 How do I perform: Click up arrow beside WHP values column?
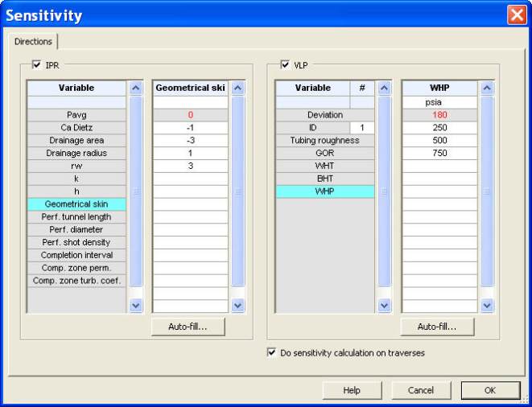tap(487, 88)
